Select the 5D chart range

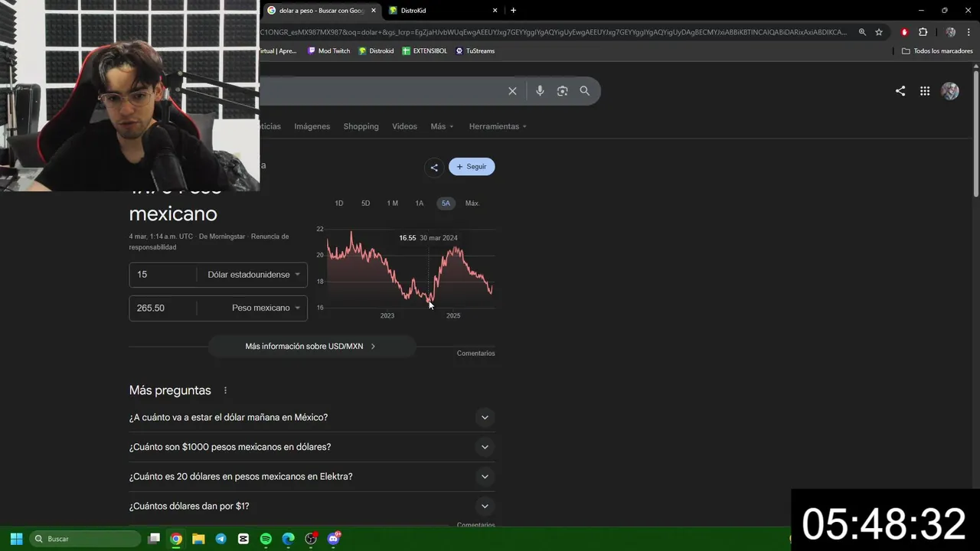365,204
